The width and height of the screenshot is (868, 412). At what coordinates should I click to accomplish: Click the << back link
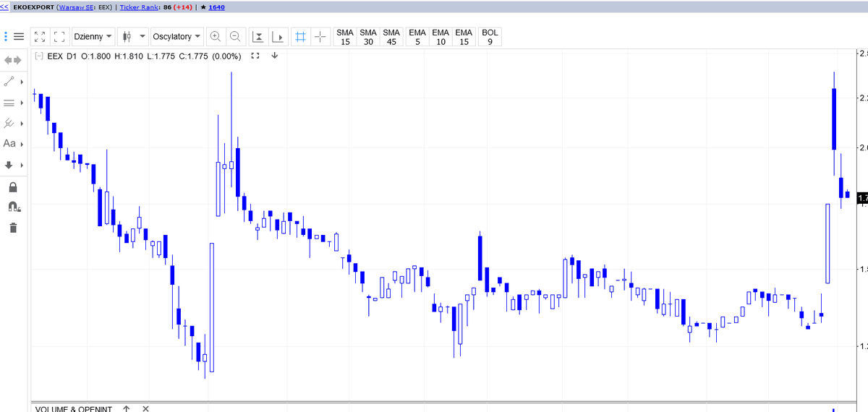pyautogui.click(x=5, y=7)
